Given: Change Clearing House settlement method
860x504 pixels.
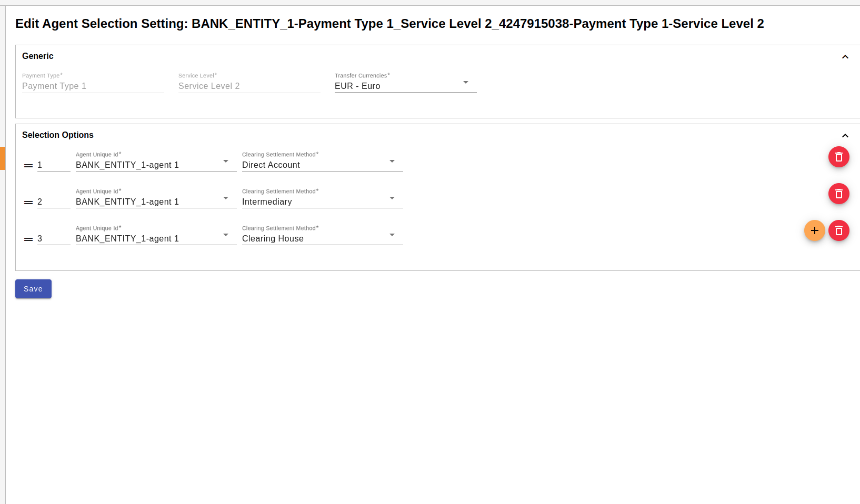Looking at the screenshot, I should [x=322, y=238].
